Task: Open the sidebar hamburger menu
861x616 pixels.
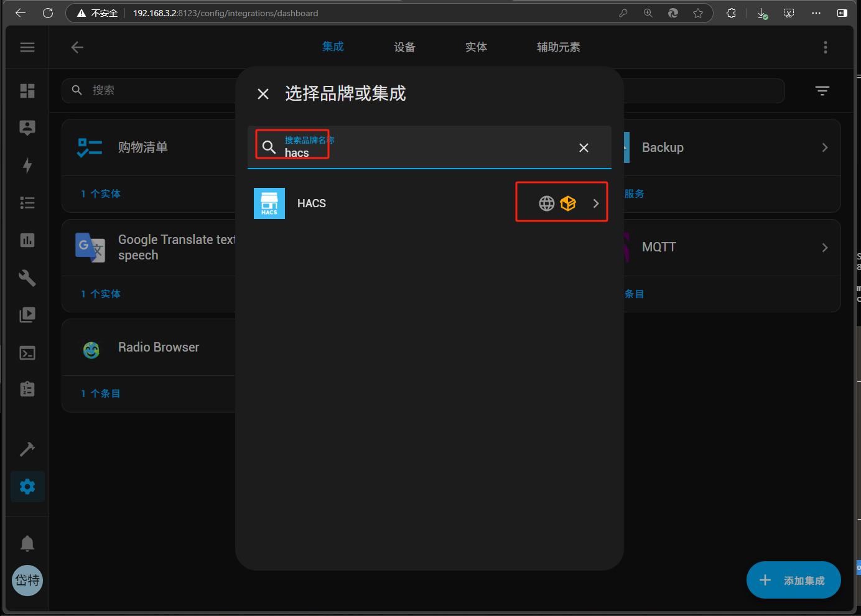Action: click(x=27, y=47)
